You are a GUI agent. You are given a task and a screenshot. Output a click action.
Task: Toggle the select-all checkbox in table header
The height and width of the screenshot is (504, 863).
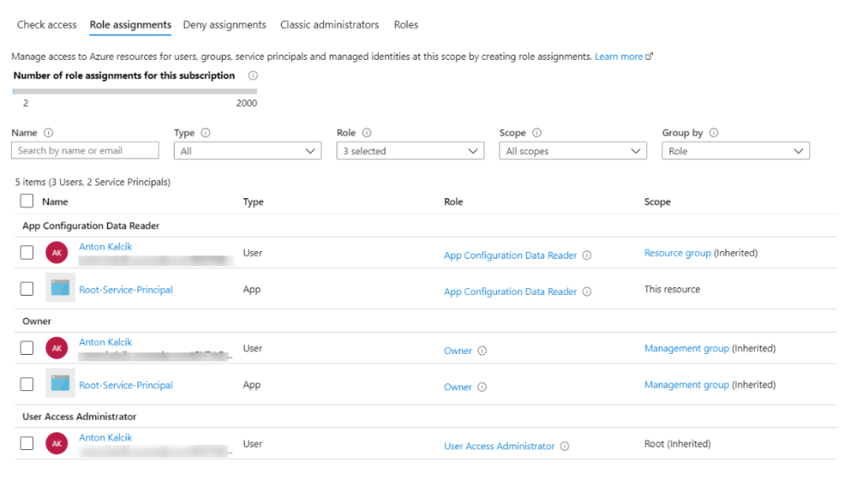point(27,201)
